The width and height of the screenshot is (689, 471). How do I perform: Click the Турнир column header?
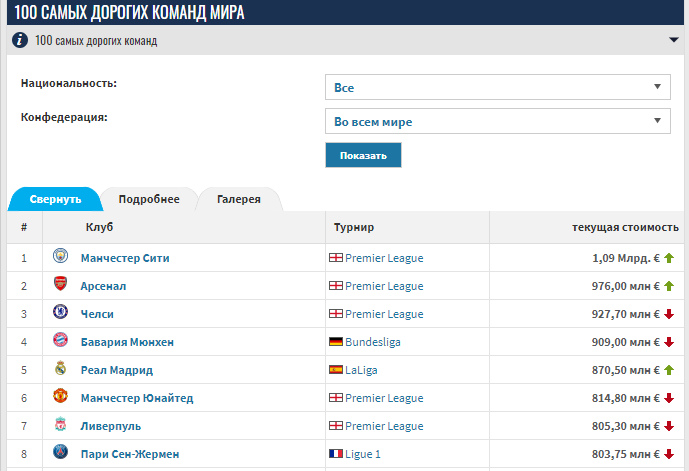[x=354, y=227]
